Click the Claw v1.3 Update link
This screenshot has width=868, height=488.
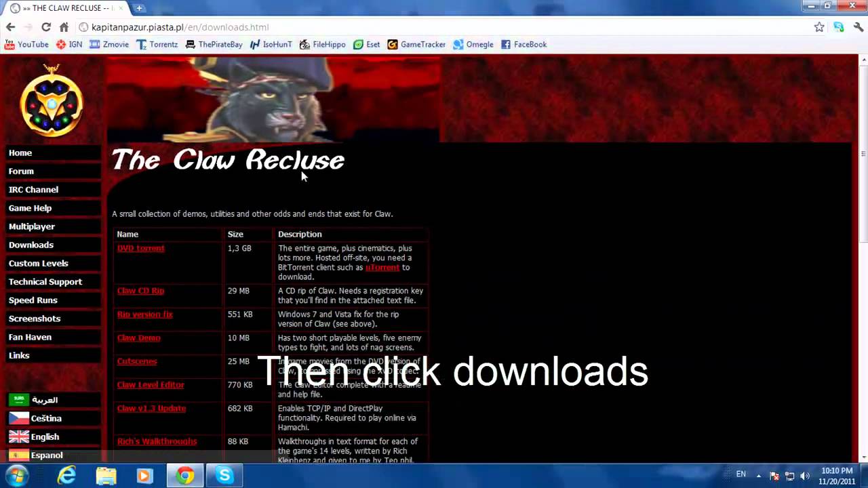tap(151, 408)
